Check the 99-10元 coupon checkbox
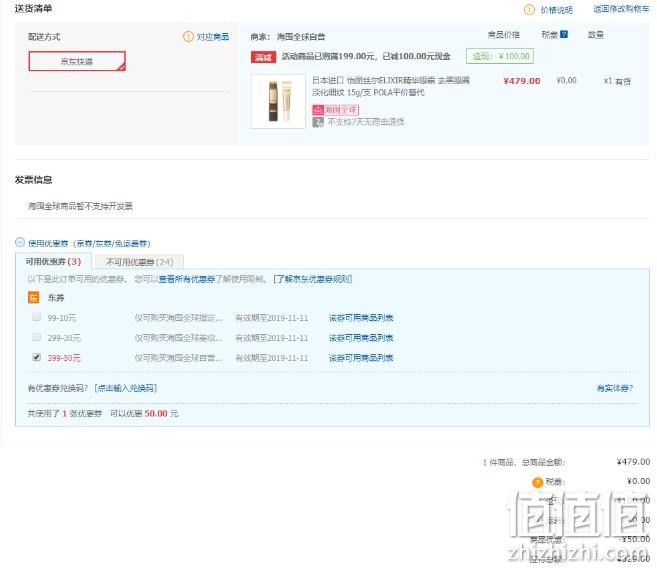 coord(36,317)
